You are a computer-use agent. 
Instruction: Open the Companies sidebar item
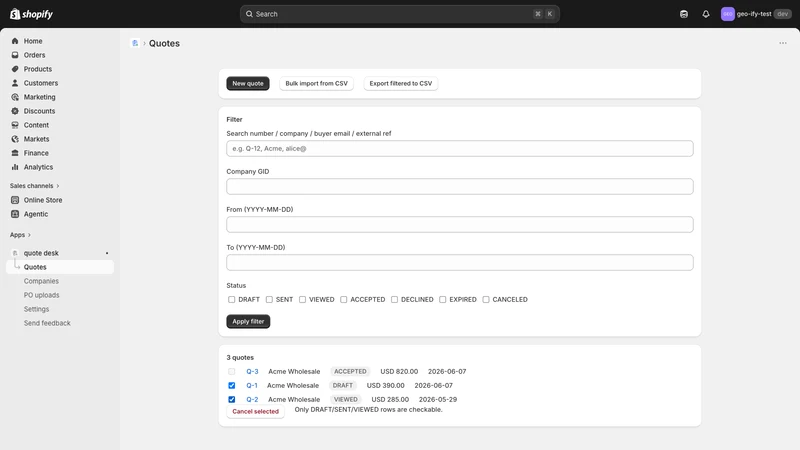coord(41,281)
